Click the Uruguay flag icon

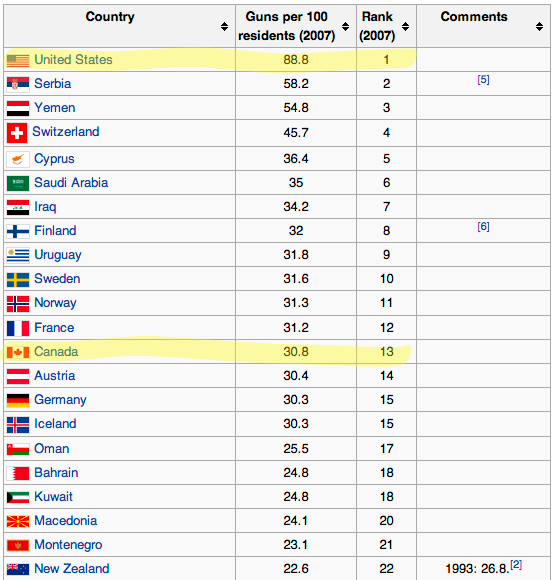pyautogui.click(x=18, y=255)
